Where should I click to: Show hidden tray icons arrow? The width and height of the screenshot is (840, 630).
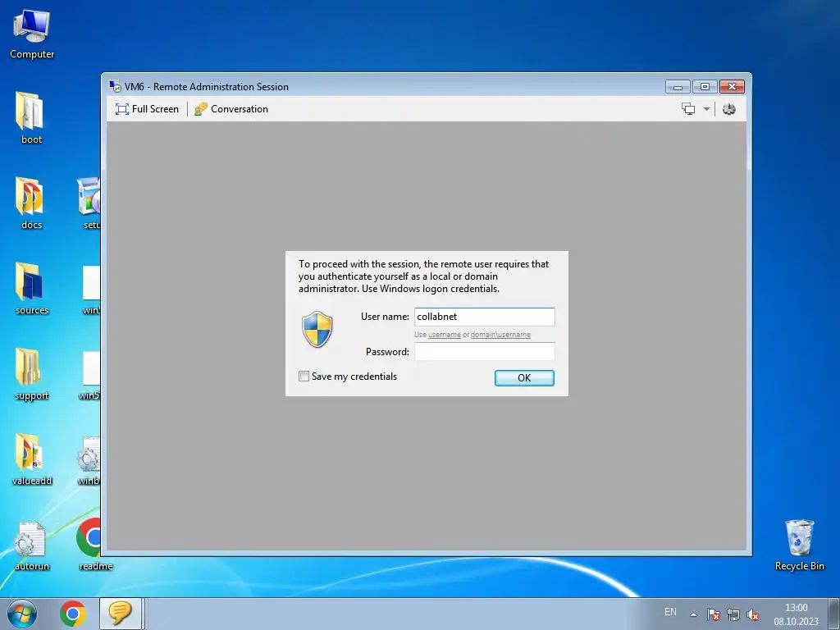tap(693, 614)
